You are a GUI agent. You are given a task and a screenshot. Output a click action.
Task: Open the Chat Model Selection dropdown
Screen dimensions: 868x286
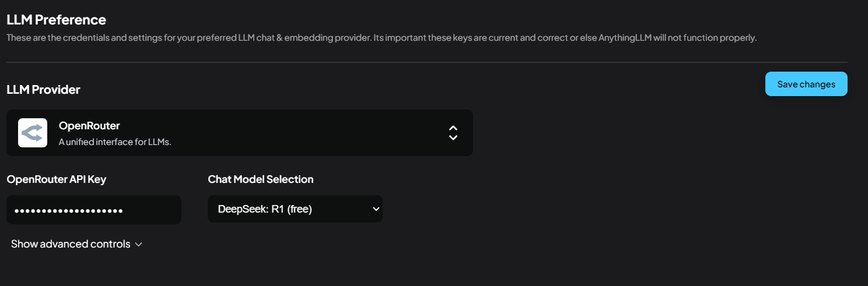[x=295, y=209]
